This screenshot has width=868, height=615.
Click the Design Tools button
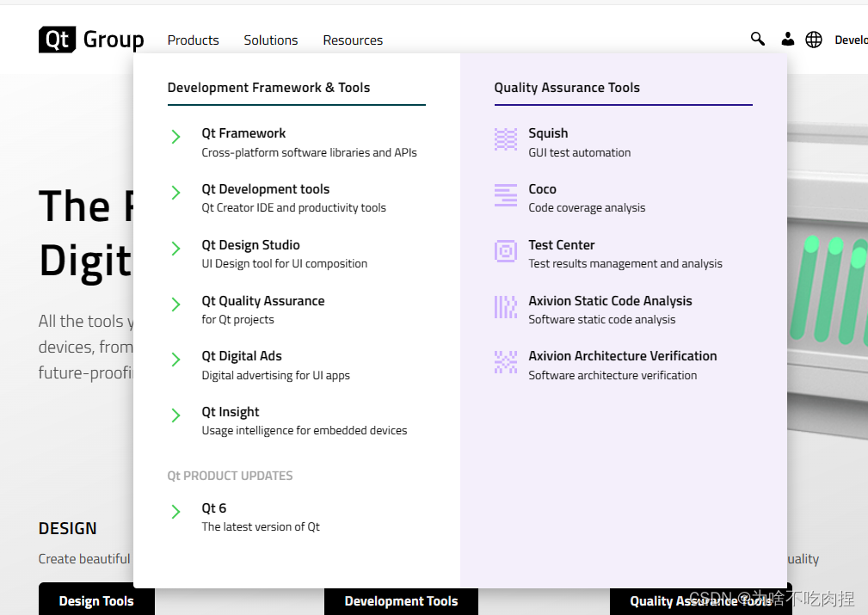[x=96, y=600]
